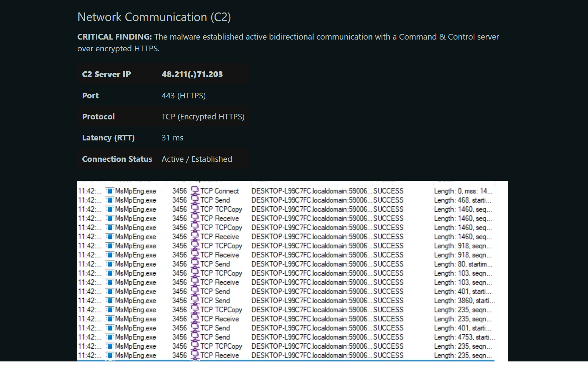Click PID 3456 in the TCP Connect row
Screen dimensions: 588x365
180,191
